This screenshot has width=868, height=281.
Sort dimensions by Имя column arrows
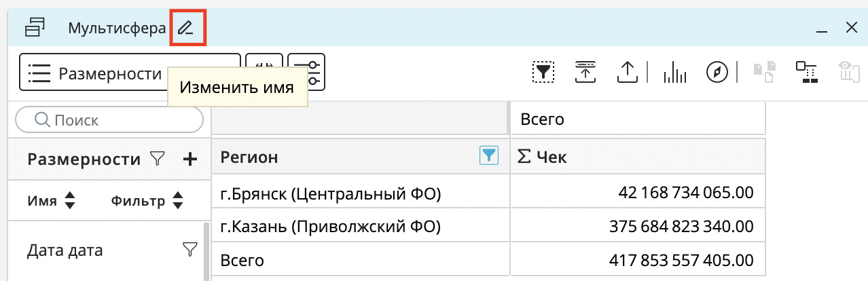(69, 200)
